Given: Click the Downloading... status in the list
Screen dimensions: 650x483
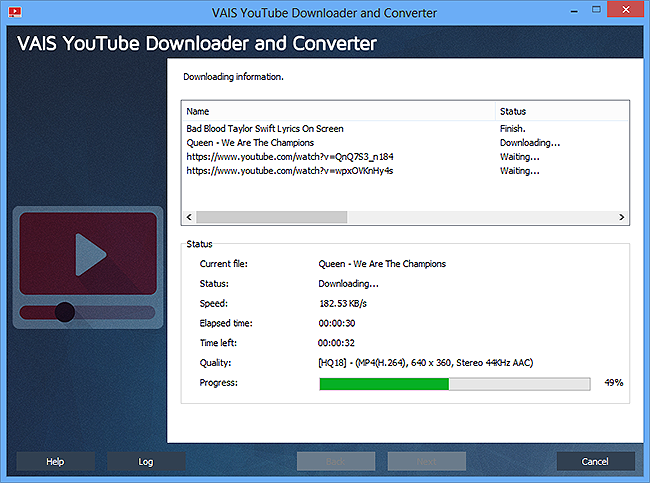Looking at the screenshot, I should coord(530,143).
